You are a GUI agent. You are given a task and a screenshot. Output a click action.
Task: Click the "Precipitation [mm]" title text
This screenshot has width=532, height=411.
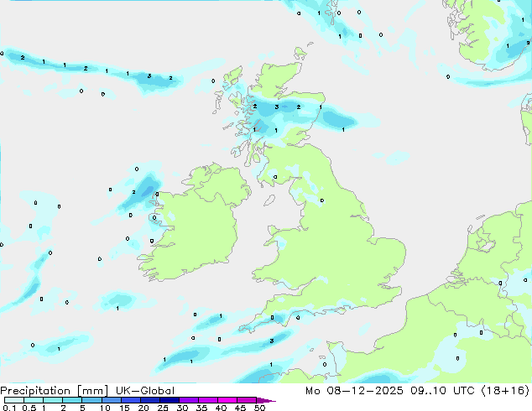tap(55, 391)
